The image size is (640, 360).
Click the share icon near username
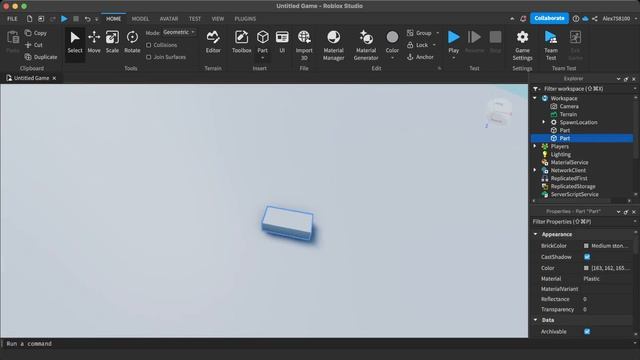(595, 19)
